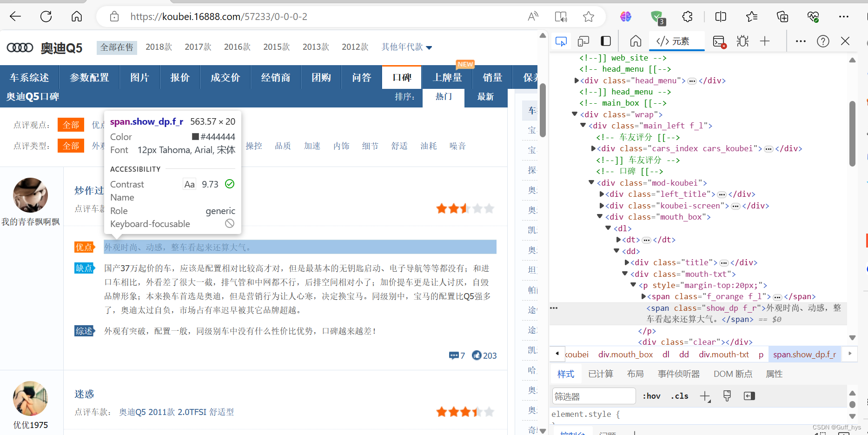
Task: Toggle DevTools inspect element picker
Action: (561, 41)
